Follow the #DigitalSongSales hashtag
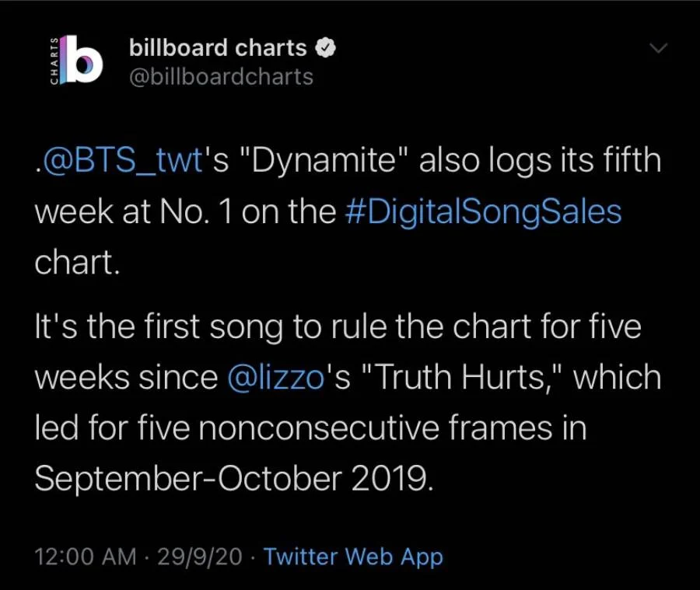Viewport: 700px width, 590px height. tap(482, 212)
